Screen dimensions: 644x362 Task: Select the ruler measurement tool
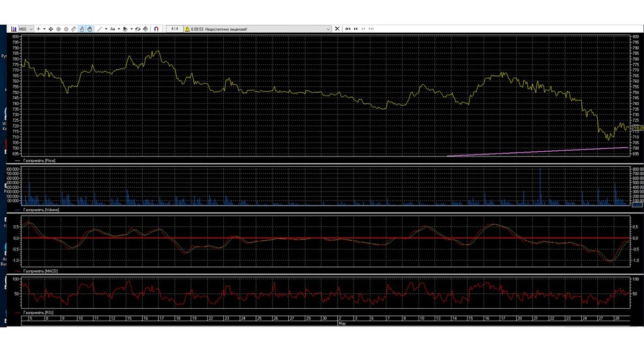[x=74, y=29]
